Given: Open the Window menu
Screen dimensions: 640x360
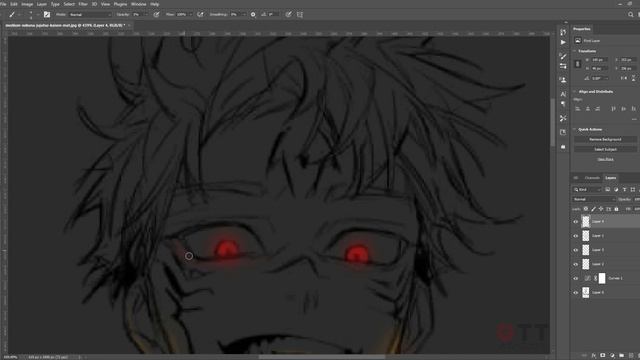Looking at the screenshot, I should tap(138, 4).
